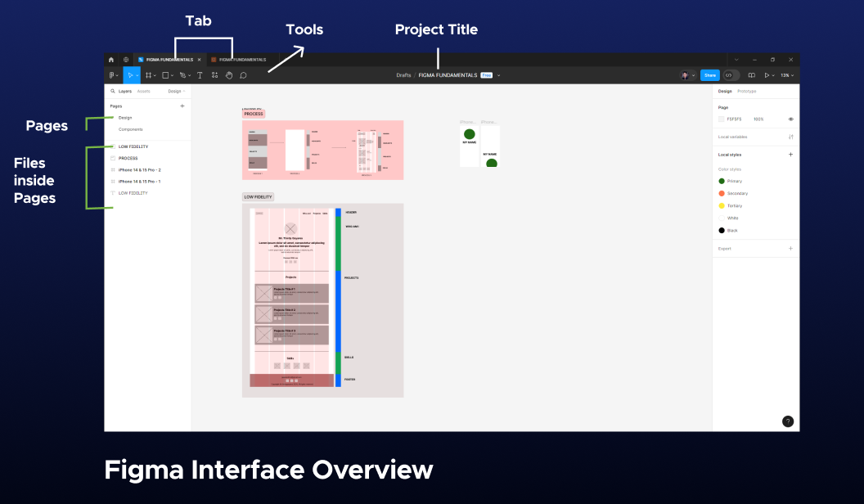This screenshot has width=864, height=504.
Task: Open the Comment tool
Action: pos(243,74)
